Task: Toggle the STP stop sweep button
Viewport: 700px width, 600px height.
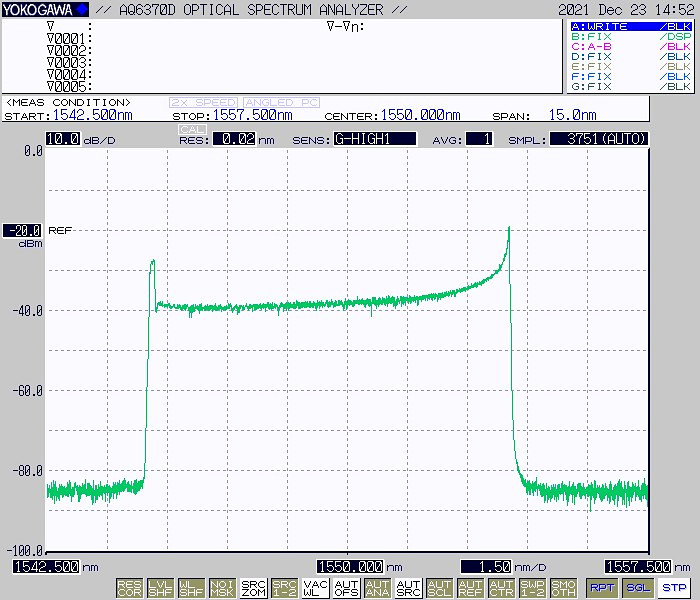Action: (x=674, y=588)
